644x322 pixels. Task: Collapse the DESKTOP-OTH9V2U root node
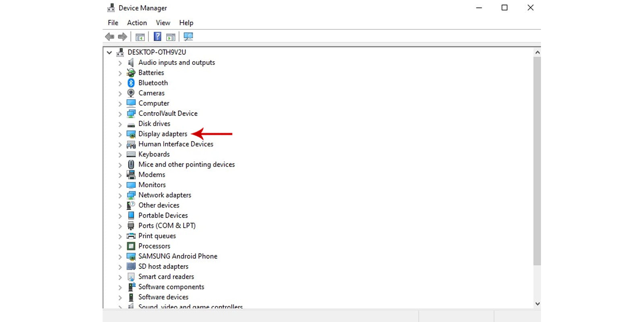click(109, 52)
